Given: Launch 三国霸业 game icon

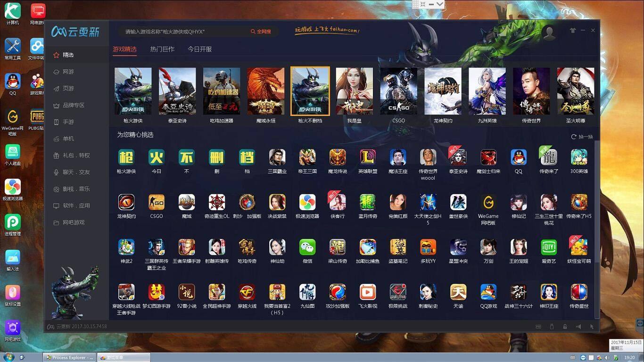Looking at the screenshot, I should [x=277, y=157].
